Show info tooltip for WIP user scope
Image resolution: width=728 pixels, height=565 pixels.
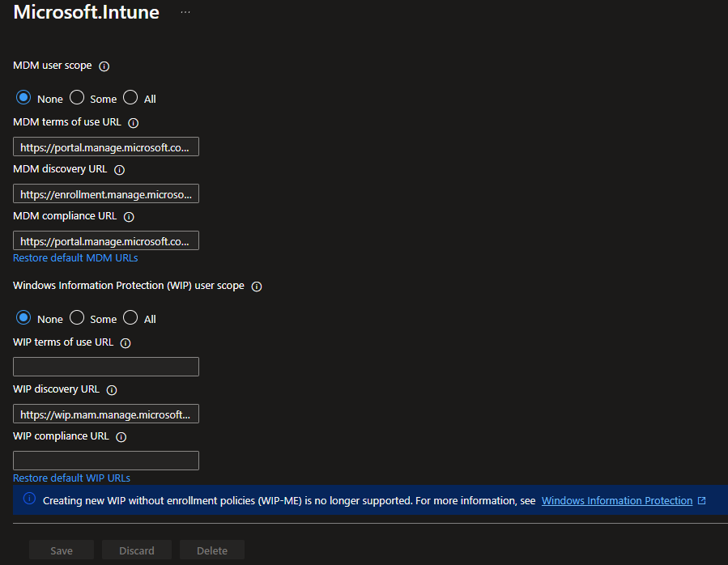pos(257,287)
